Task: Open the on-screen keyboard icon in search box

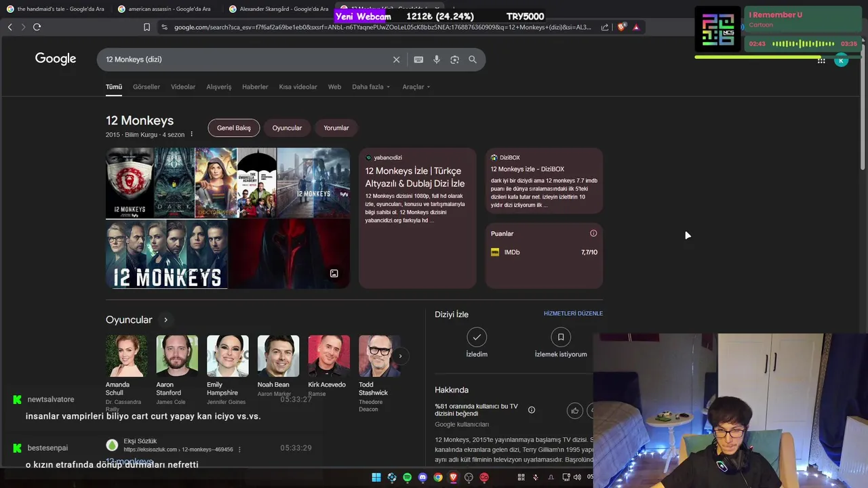Action: click(x=418, y=60)
